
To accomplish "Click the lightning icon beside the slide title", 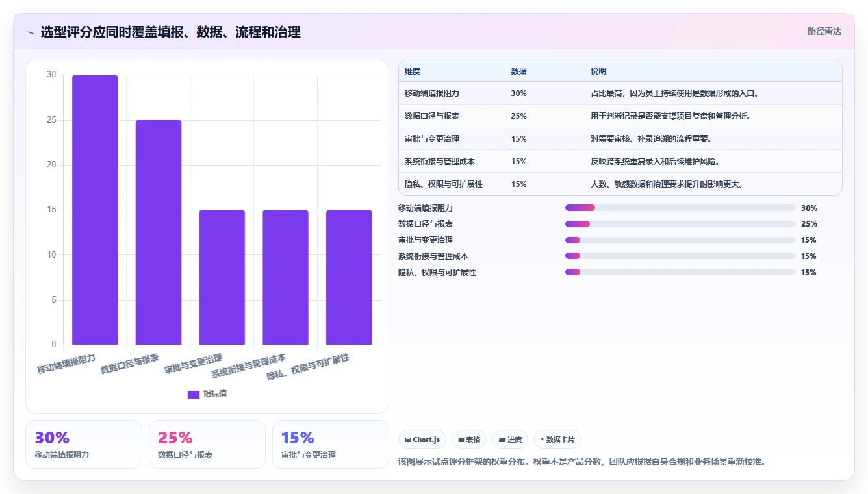I will (x=31, y=32).
